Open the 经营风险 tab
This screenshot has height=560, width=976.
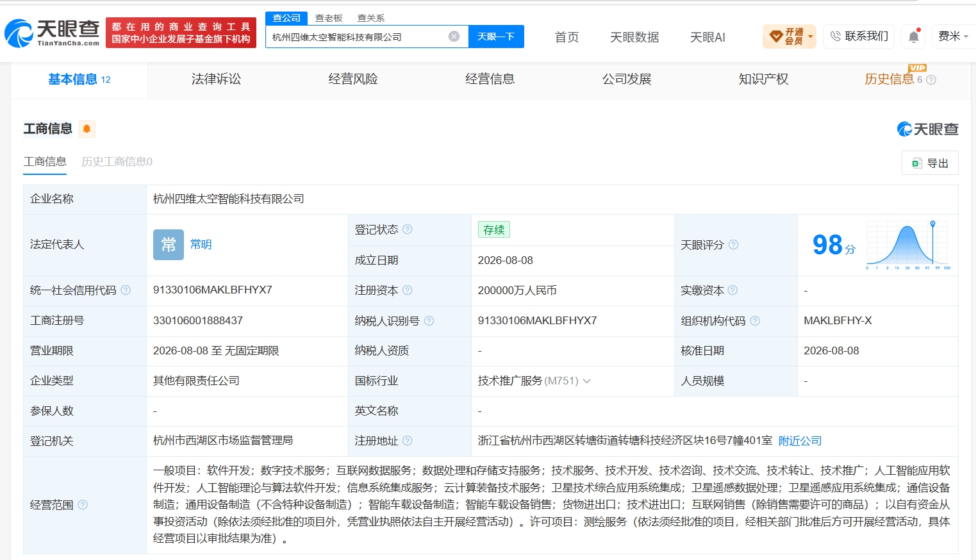353,79
